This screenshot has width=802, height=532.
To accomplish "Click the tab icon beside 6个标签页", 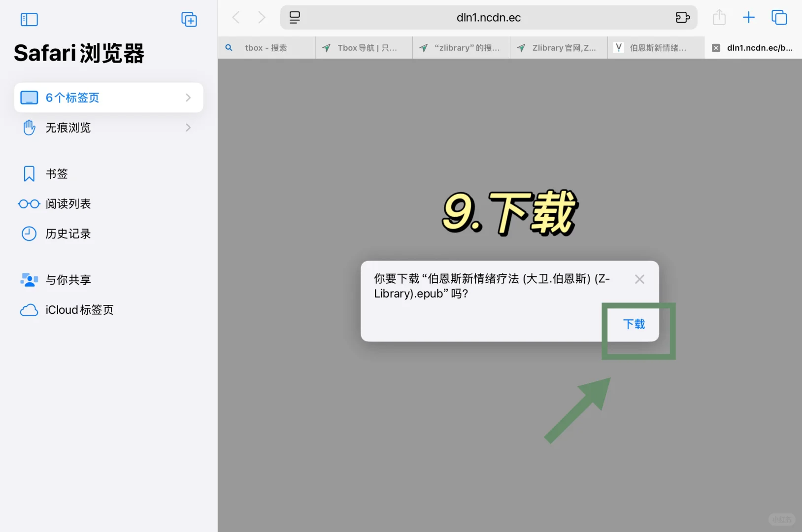I will coord(29,98).
